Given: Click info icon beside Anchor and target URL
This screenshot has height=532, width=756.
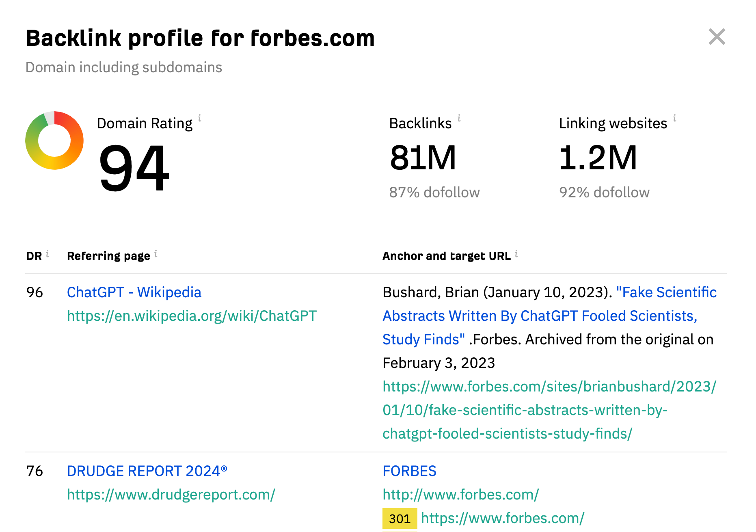Looking at the screenshot, I should [516, 254].
